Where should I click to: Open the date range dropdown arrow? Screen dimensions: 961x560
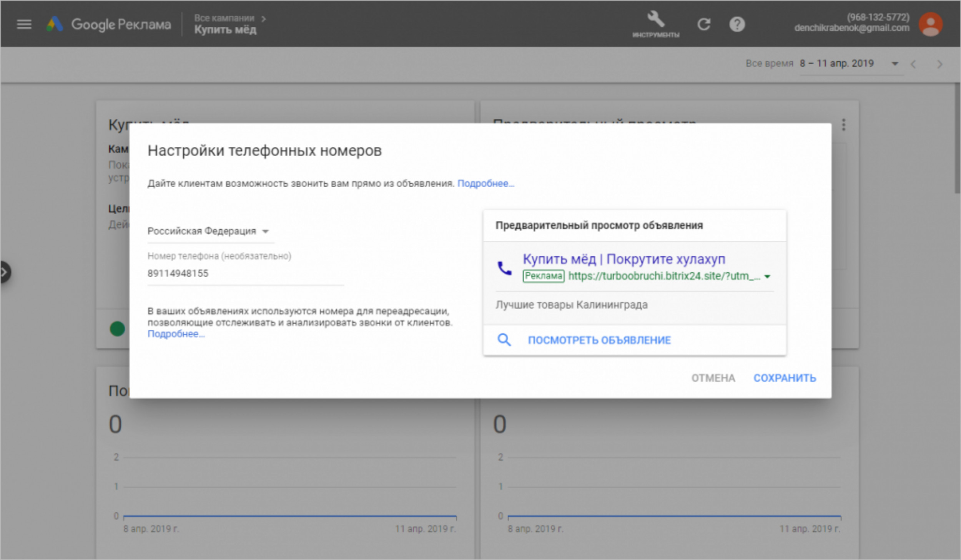click(x=895, y=64)
